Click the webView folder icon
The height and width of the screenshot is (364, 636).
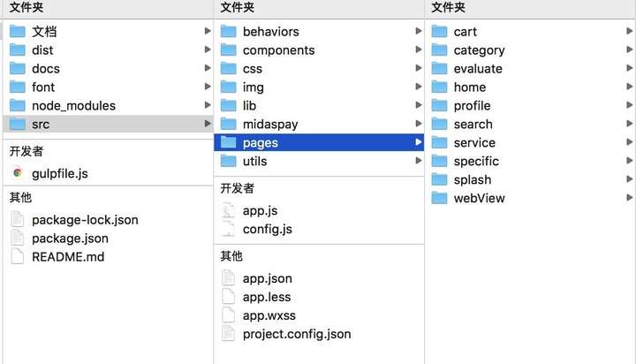click(439, 198)
